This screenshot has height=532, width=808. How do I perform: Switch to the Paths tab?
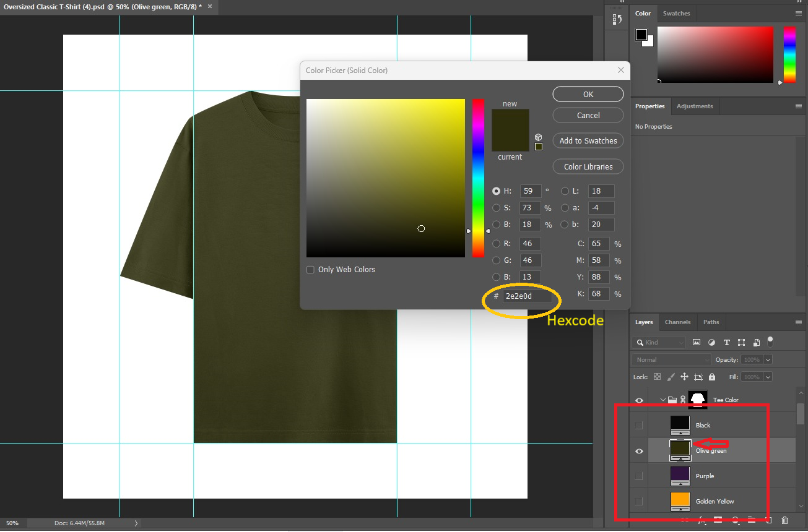(711, 322)
